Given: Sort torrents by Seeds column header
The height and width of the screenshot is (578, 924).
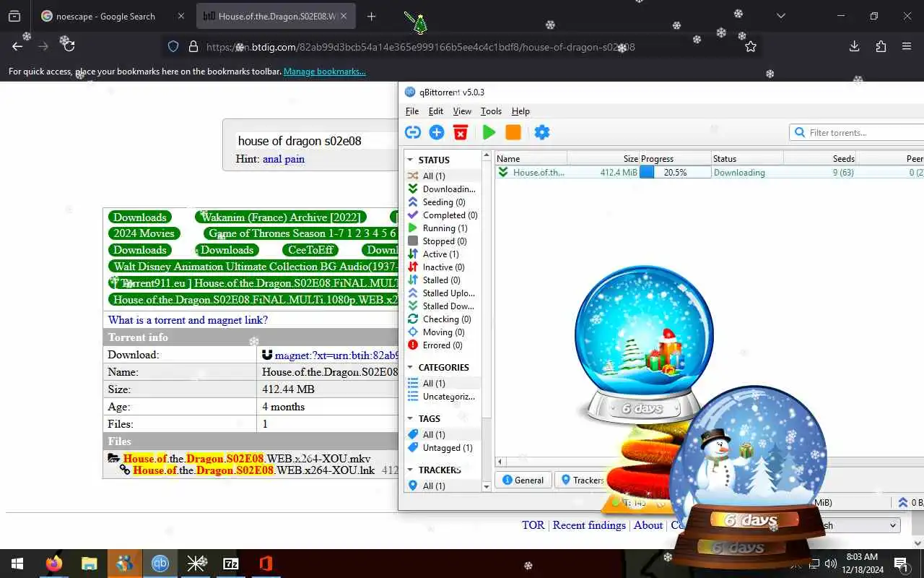Looking at the screenshot, I should pyautogui.click(x=821, y=159).
